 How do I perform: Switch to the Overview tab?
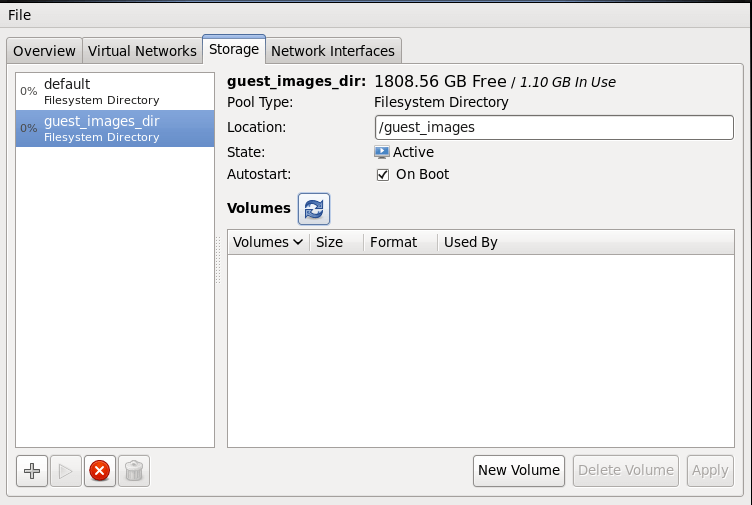coord(44,51)
